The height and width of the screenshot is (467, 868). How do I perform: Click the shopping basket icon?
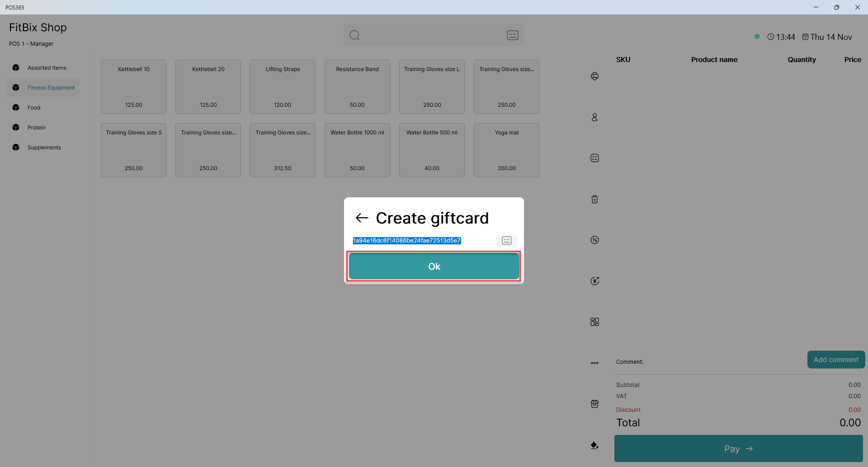[x=594, y=404]
